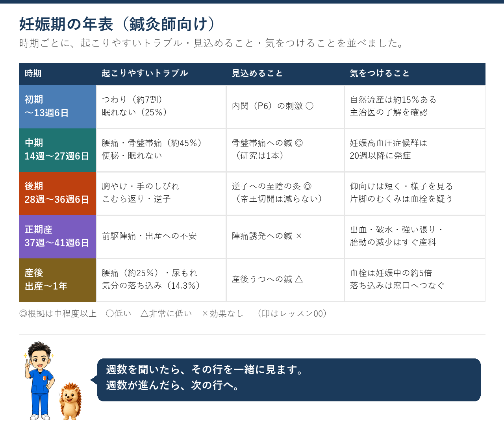Click the cell "前駆陣痛・出産への不安"
Screen dimensions: 504x425
pos(161,237)
